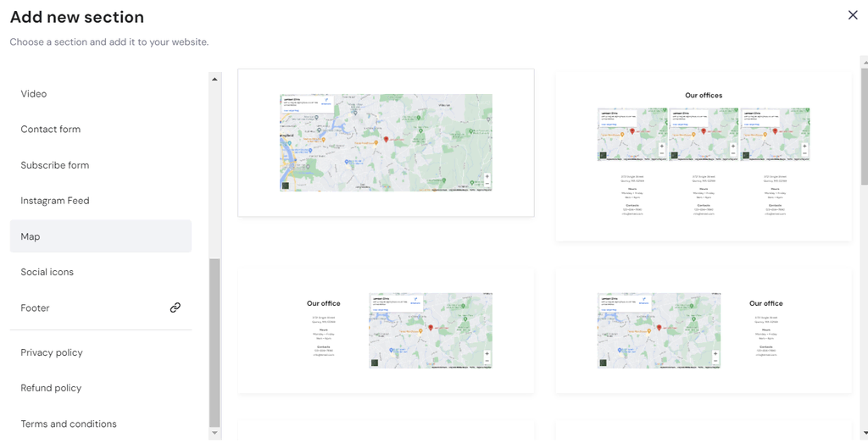This screenshot has width=868, height=443.
Task: Pick the Our offices three-map template
Action: (703, 156)
